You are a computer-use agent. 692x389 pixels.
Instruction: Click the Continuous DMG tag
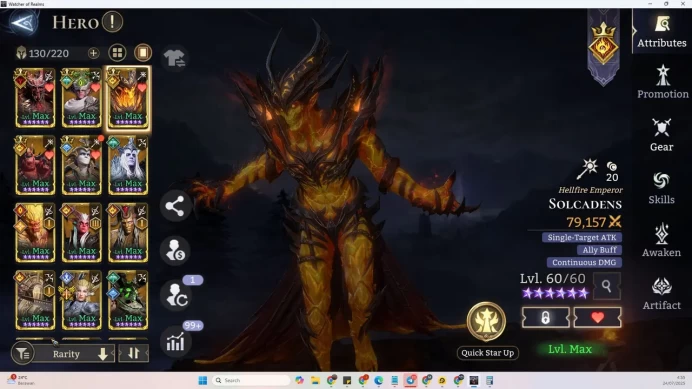(x=584, y=262)
